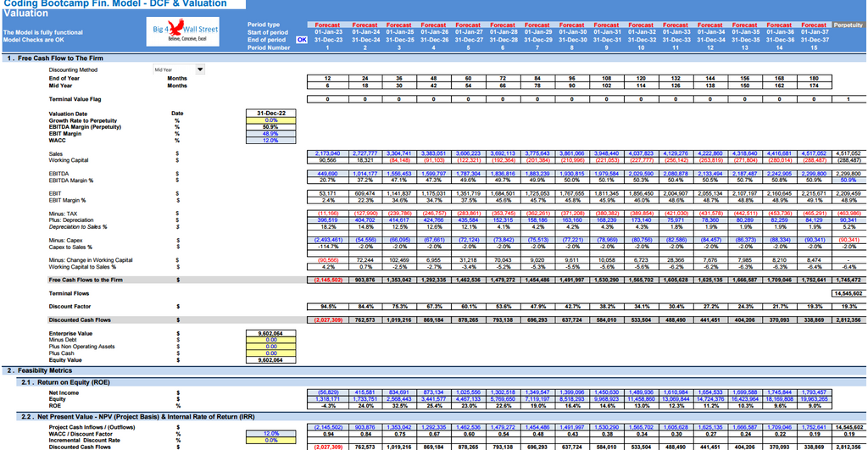Select WACC 12.0% cell below EBIT Margin

[270, 140]
